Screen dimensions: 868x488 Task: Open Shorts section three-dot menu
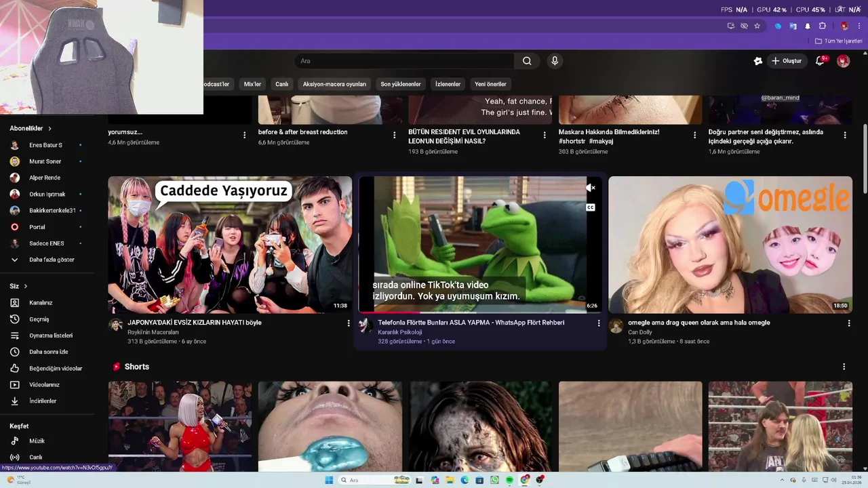[844, 367]
